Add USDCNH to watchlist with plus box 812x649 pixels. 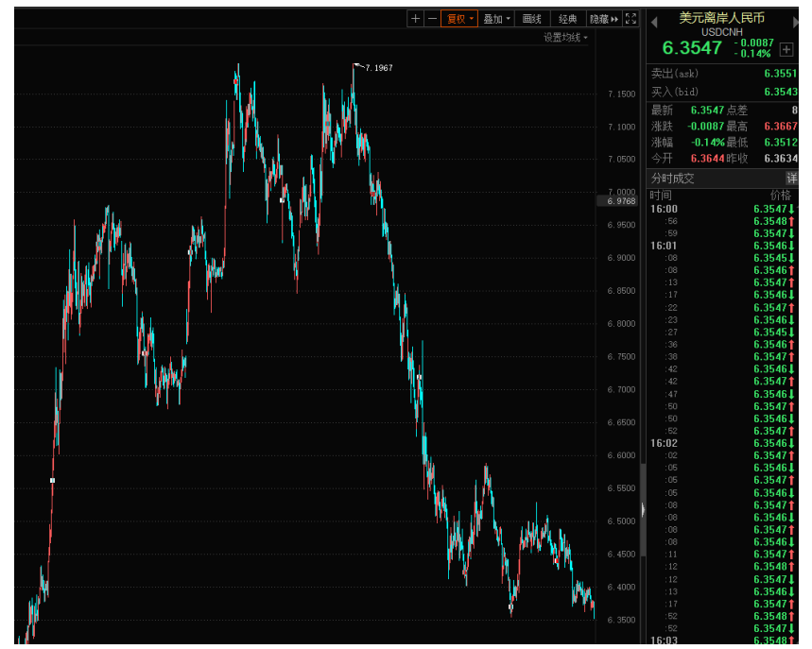[786, 49]
